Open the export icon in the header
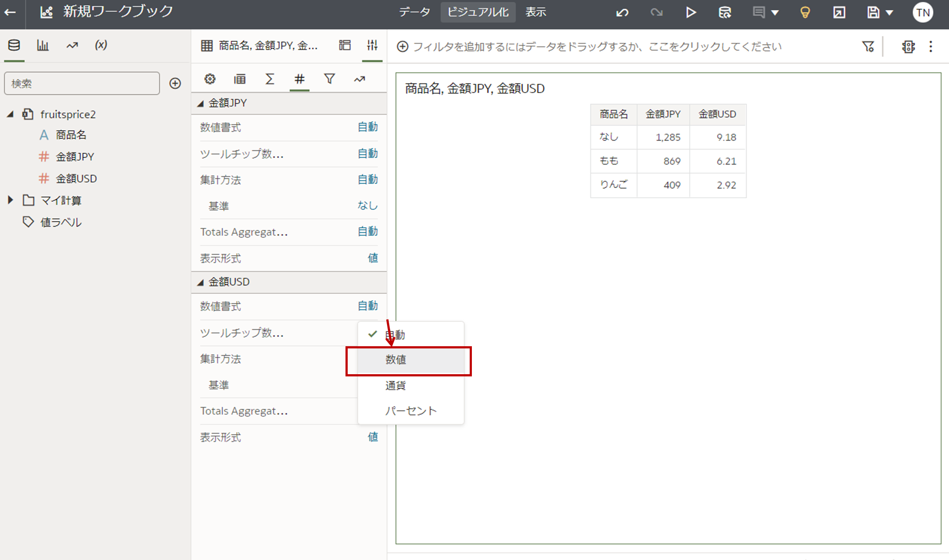The width and height of the screenshot is (949, 560). pyautogui.click(x=839, y=12)
